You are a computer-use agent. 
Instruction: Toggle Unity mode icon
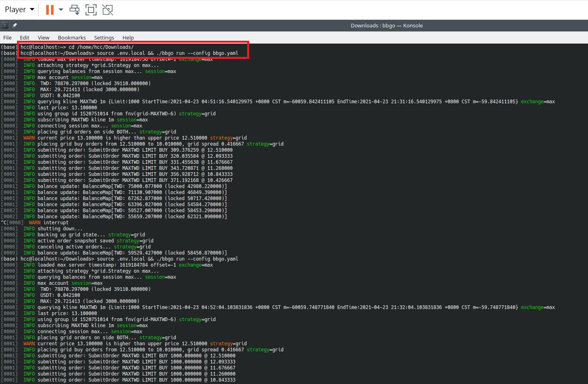click(x=108, y=9)
